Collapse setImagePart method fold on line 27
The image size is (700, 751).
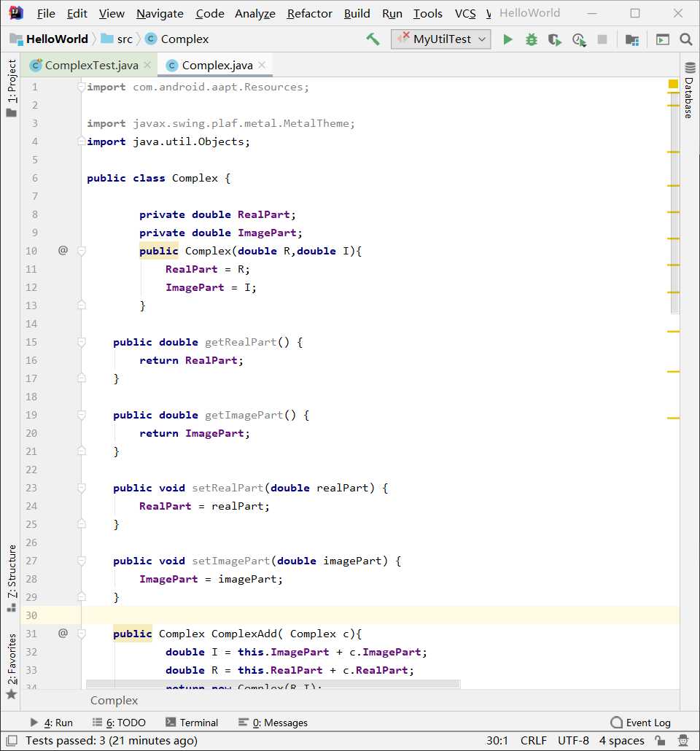point(82,561)
